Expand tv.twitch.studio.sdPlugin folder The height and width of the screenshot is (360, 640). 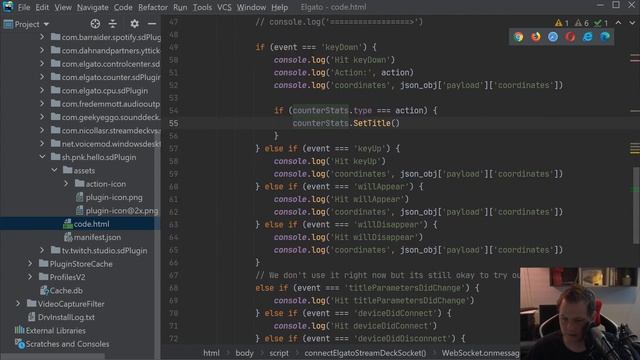pos(42,250)
